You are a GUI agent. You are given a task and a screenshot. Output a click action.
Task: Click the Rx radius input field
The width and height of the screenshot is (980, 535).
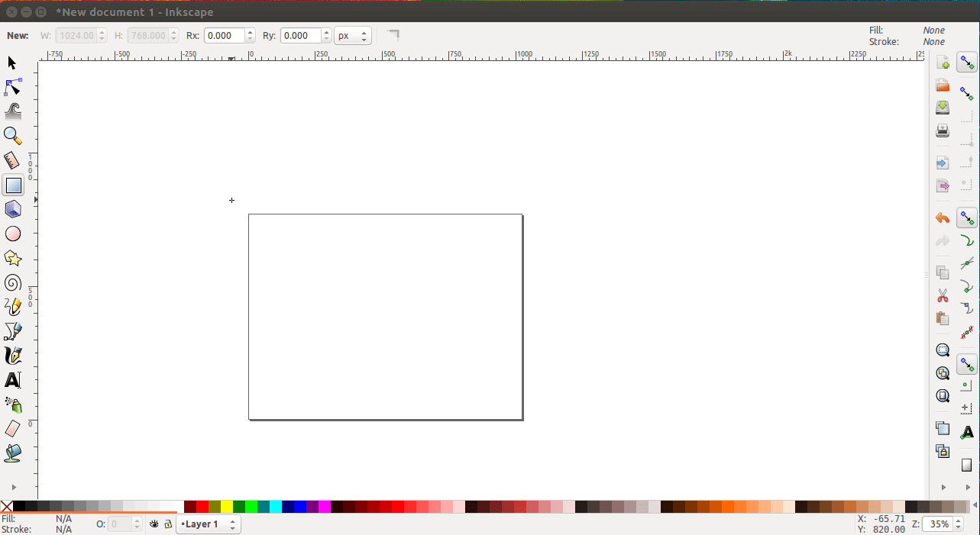pyautogui.click(x=225, y=36)
